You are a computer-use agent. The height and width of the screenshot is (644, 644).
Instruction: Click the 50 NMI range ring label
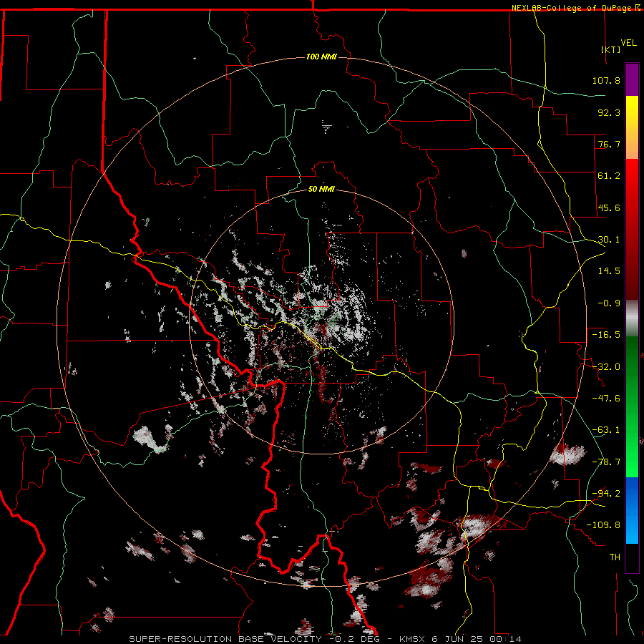(x=321, y=189)
